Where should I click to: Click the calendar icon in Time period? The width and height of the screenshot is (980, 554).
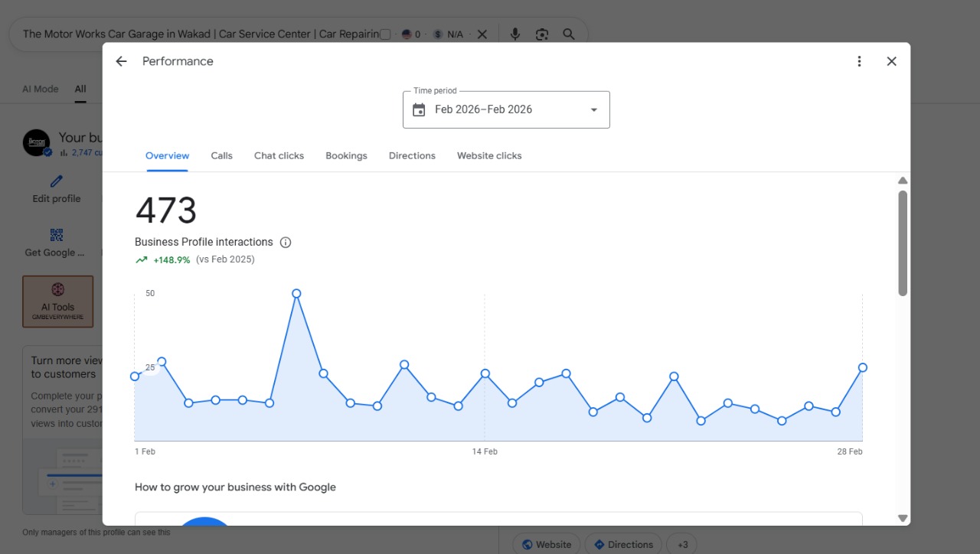pyautogui.click(x=419, y=109)
